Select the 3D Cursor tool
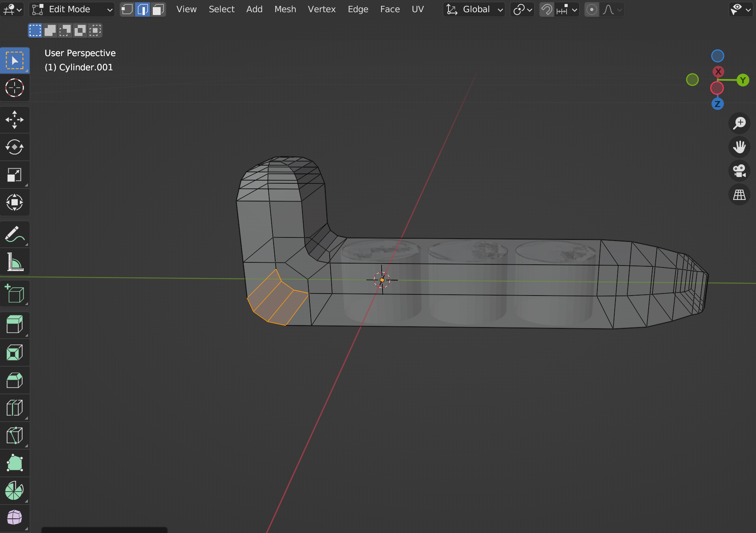Viewport: 756px width, 533px height. 15,88
